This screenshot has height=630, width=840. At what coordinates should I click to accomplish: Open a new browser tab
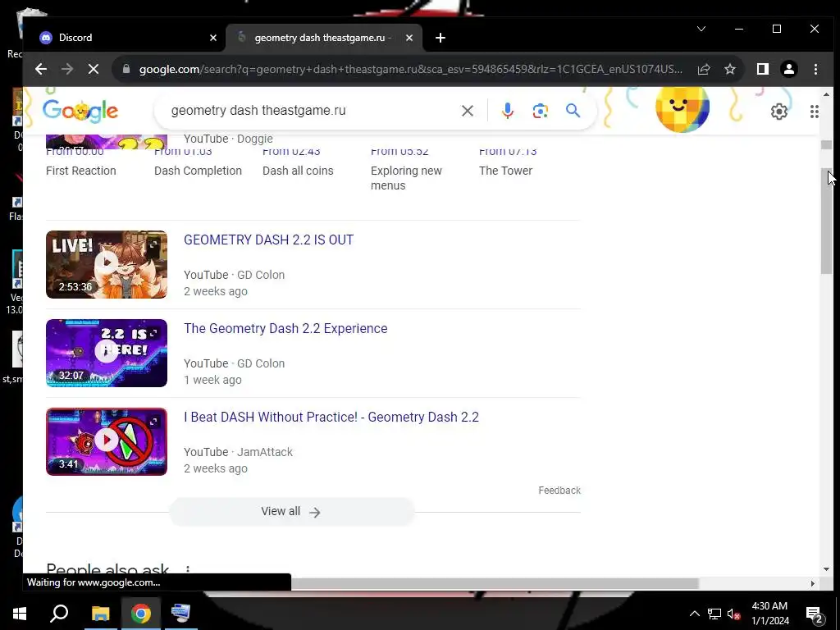[x=441, y=38]
